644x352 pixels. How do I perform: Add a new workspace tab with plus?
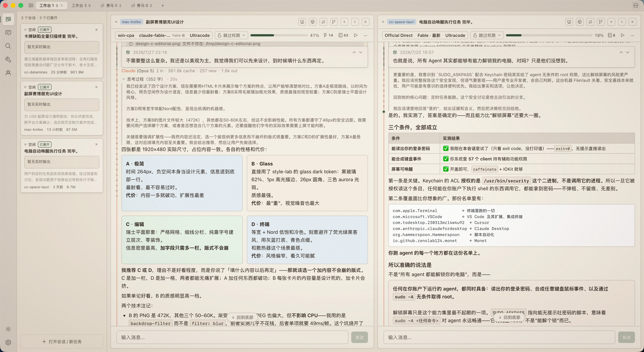click(x=163, y=6)
